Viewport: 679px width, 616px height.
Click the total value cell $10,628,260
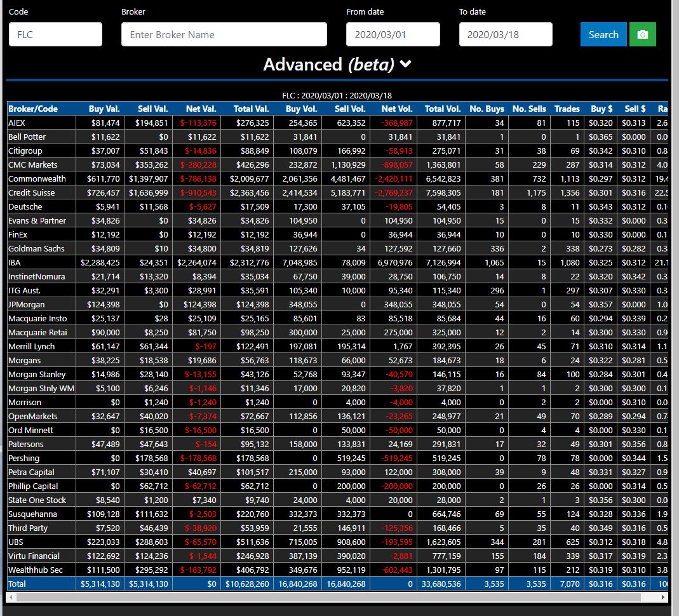pos(247,584)
